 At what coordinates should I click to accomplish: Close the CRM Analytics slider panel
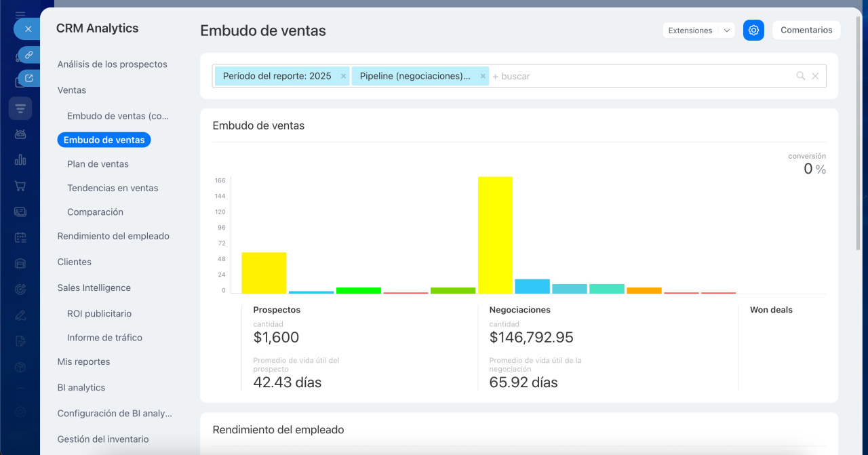pos(28,29)
